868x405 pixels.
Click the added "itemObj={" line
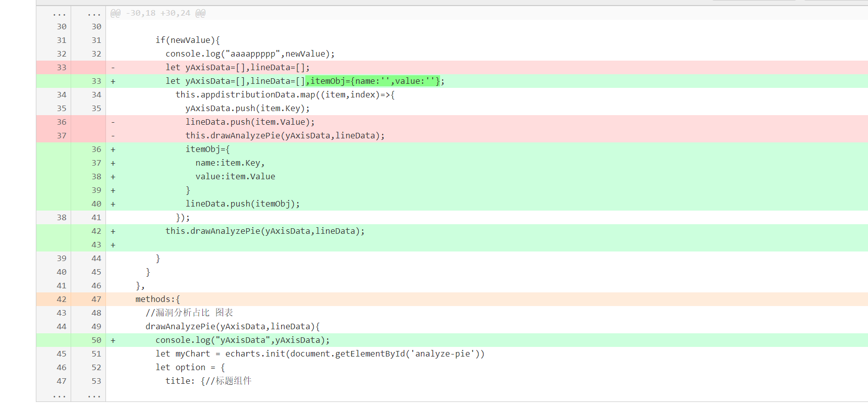coord(208,149)
